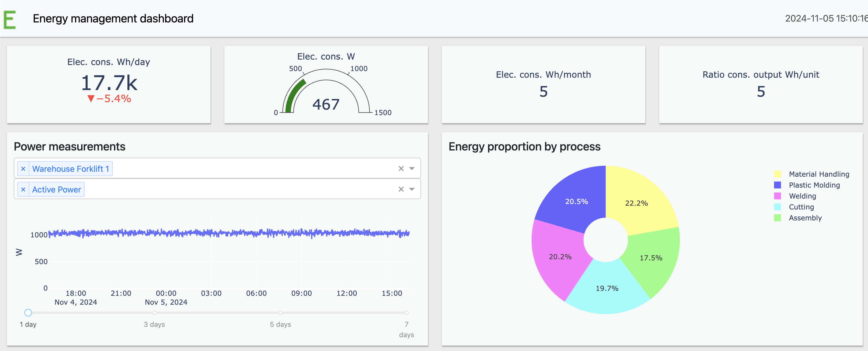868x351 pixels.
Task: Click the Assembly legend color swatch
Action: (777, 218)
